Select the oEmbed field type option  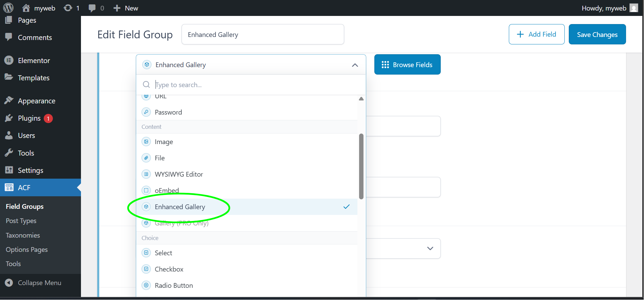(x=167, y=191)
